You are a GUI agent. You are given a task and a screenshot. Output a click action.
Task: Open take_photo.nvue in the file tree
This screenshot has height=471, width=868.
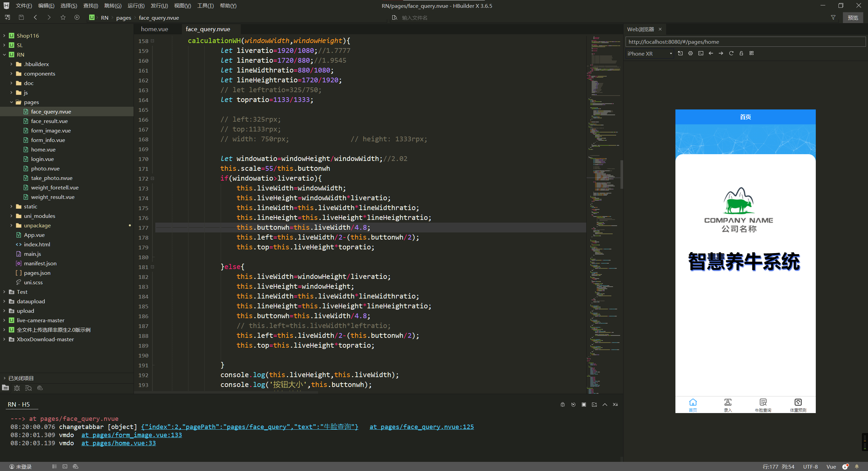[x=52, y=178]
